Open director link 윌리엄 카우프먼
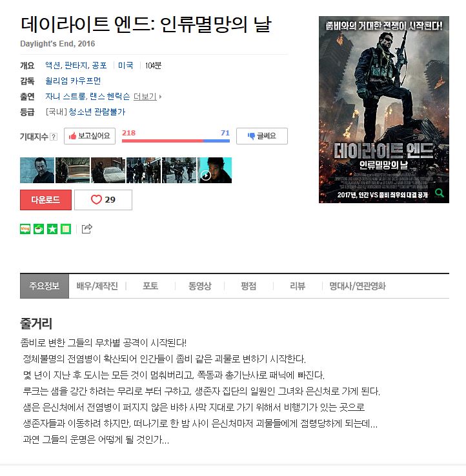 pyautogui.click(x=73, y=81)
